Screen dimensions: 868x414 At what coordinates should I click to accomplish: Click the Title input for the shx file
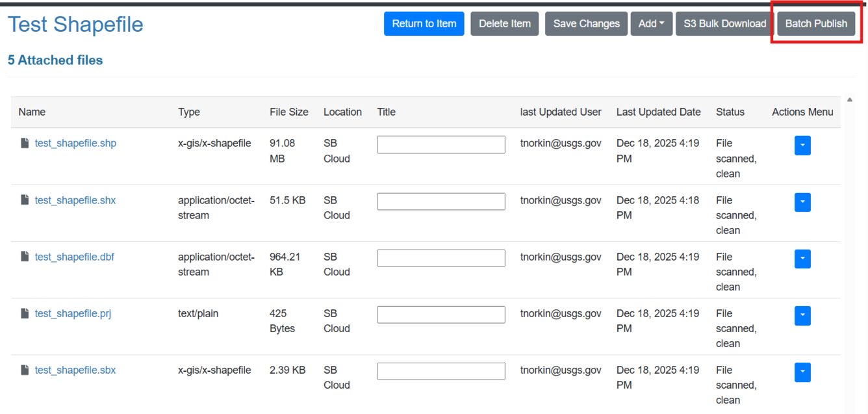[440, 201]
